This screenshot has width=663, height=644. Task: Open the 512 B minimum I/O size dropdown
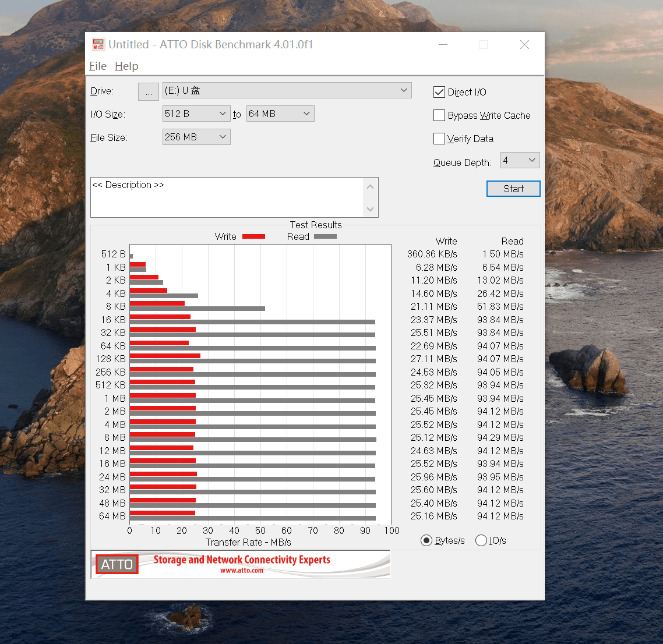coord(196,114)
